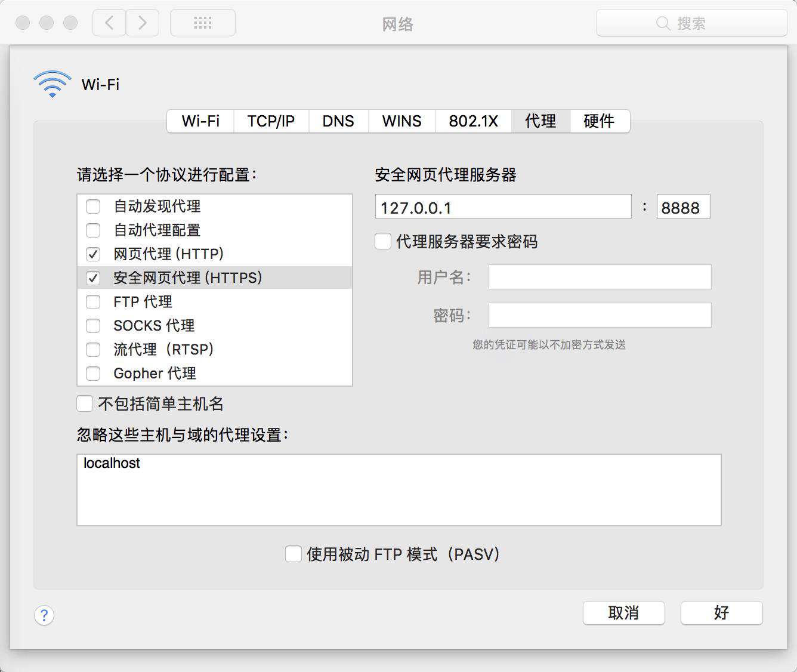
Task: Click the port field showing 8888
Action: pos(683,206)
